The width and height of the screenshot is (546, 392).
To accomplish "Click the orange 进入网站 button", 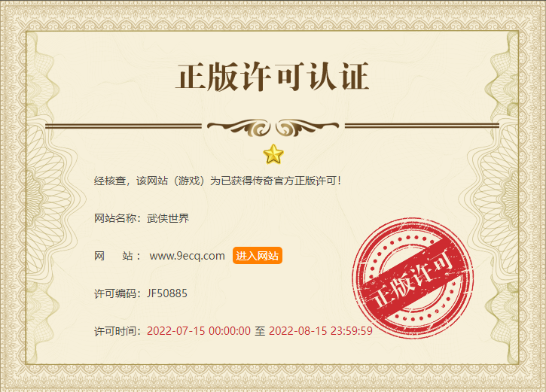I will pyautogui.click(x=258, y=256).
